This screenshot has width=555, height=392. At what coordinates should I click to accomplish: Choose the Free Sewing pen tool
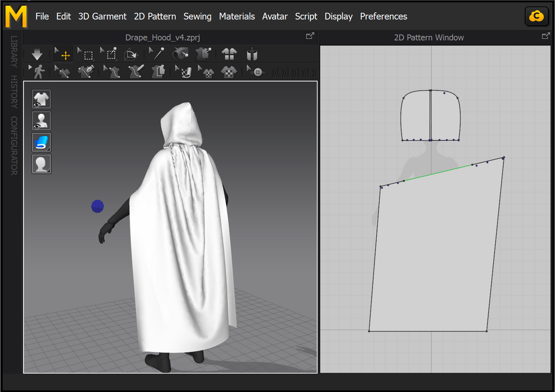(86, 72)
